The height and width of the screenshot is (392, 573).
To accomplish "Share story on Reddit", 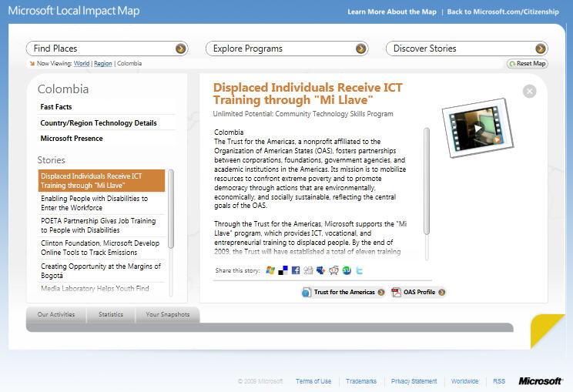I will 333,270.
